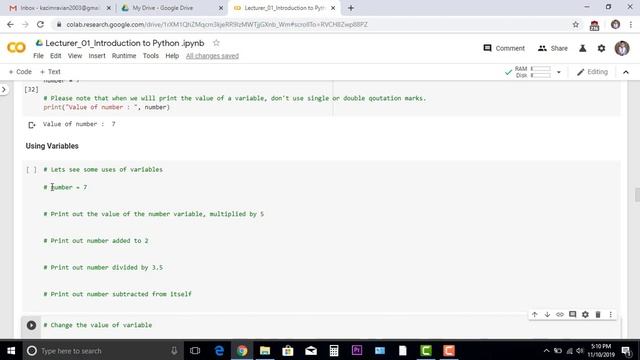Viewport: 640px width, 360px height.
Task: Run the Change the value of variable cell
Action: pos(31,325)
